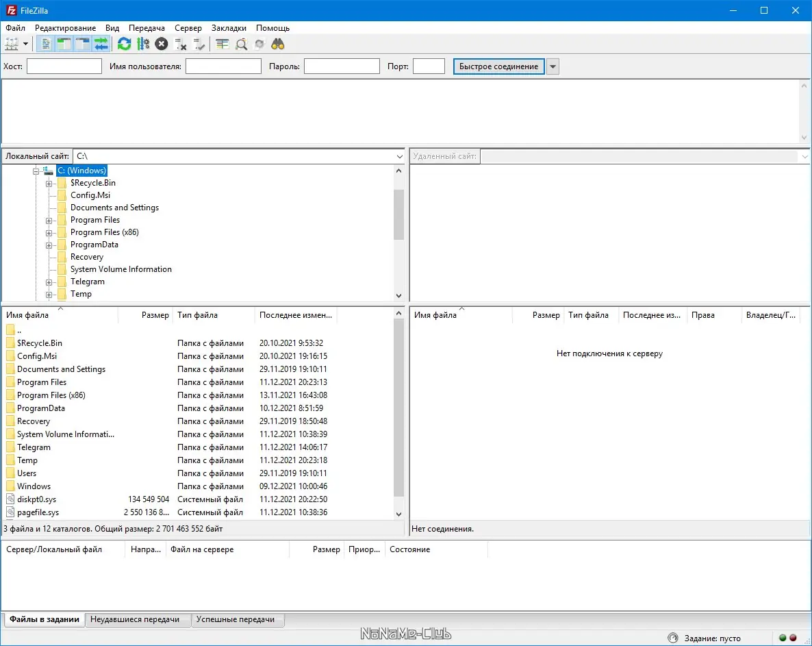
Task: Click the Хост input field
Action: click(64, 66)
